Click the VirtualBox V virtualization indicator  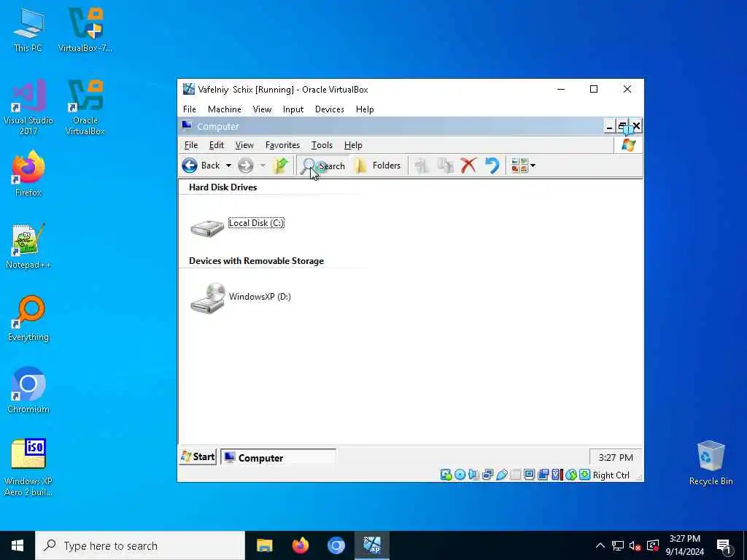coord(557,475)
